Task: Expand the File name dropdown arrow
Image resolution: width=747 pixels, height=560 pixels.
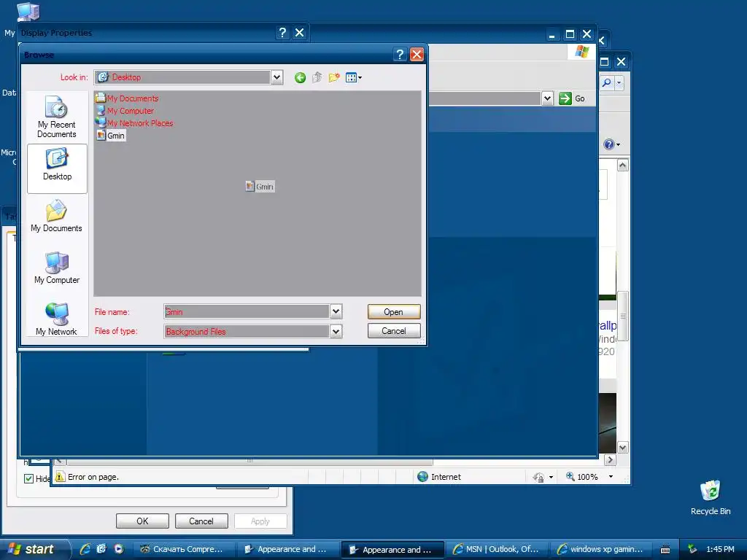Action: 336,311
